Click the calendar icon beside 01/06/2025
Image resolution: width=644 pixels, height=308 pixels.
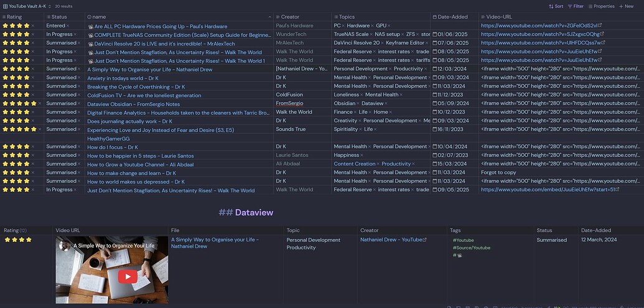click(x=434, y=34)
